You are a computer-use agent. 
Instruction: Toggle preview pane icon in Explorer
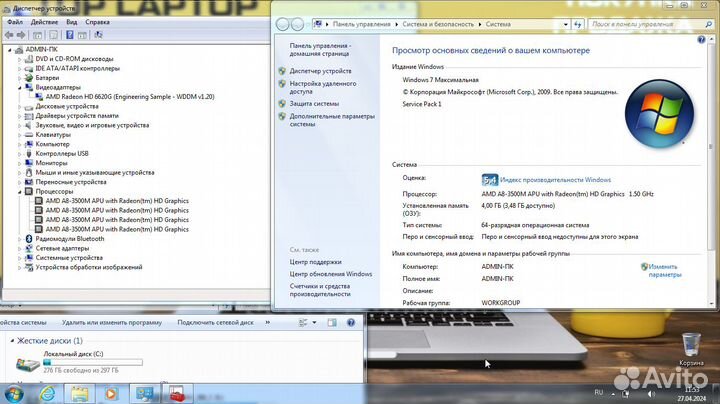332,323
